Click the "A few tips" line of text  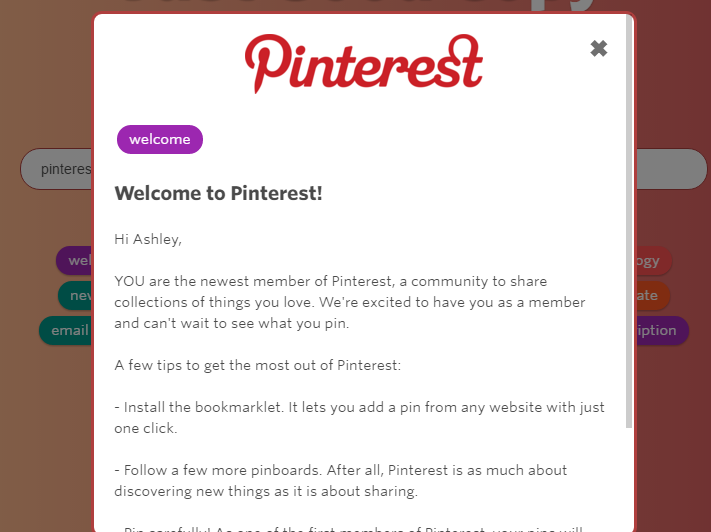point(258,365)
